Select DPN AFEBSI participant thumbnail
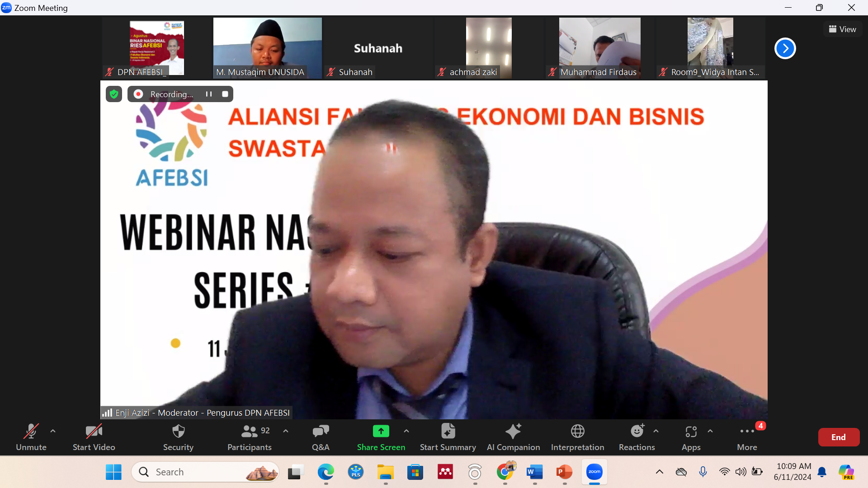This screenshot has width=868, height=488. pyautogui.click(x=157, y=48)
